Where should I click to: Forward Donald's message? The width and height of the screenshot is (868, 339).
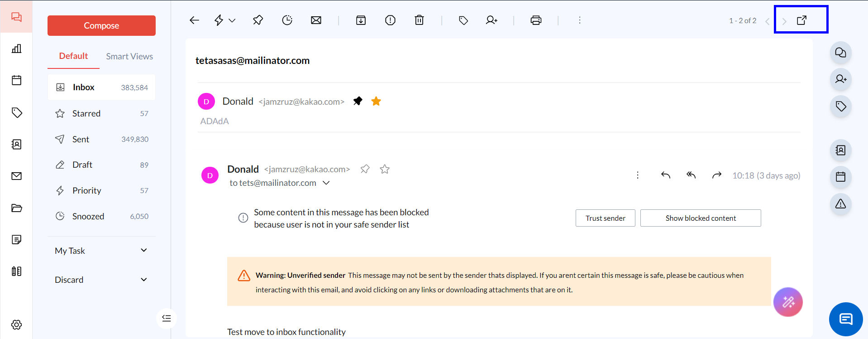(716, 175)
